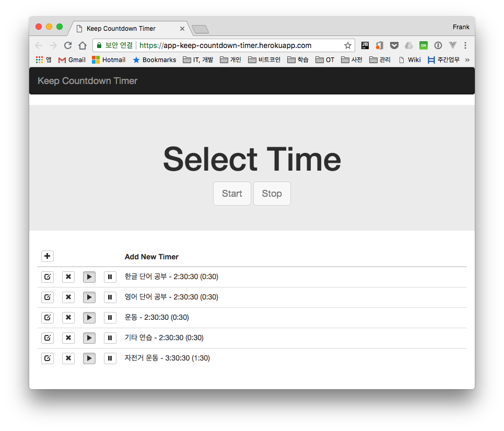The width and height of the screenshot is (504, 431).
Task: Delete the 영어 단어 공부 timer
Action: point(68,297)
